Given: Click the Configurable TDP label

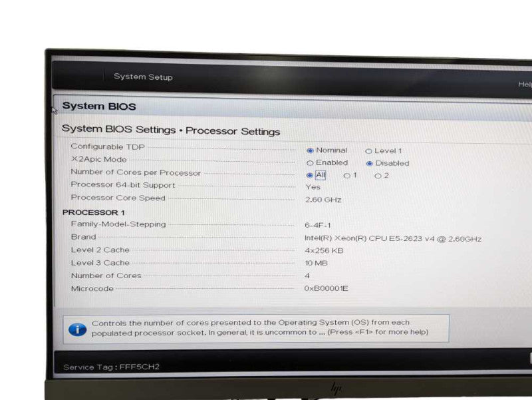Looking at the screenshot, I should coord(108,146).
